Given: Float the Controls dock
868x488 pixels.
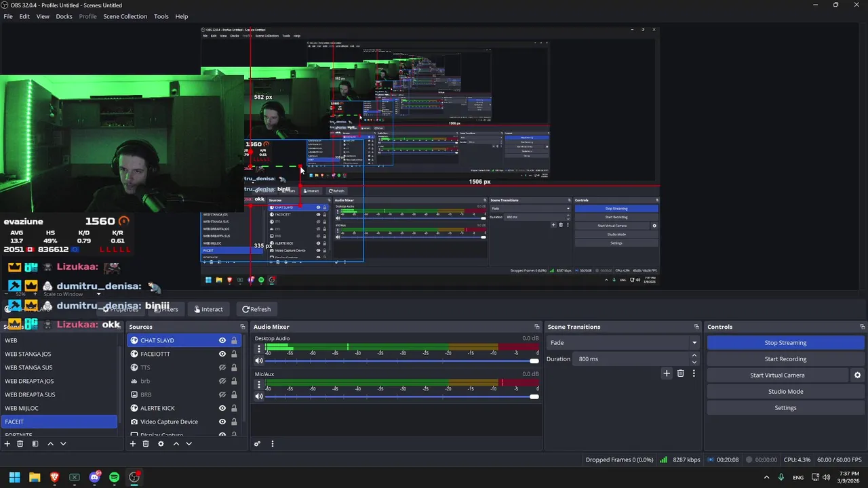Looking at the screenshot, I should click(x=862, y=327).
